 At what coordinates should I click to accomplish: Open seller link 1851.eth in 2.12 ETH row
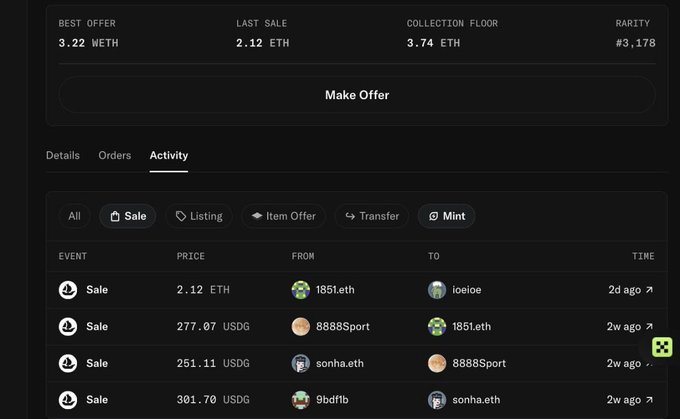[x=335, y=290]
